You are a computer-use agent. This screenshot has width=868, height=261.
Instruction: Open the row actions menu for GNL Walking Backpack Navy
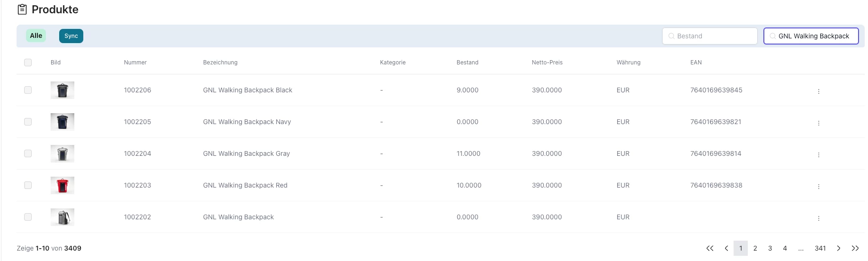click(818, 123)
